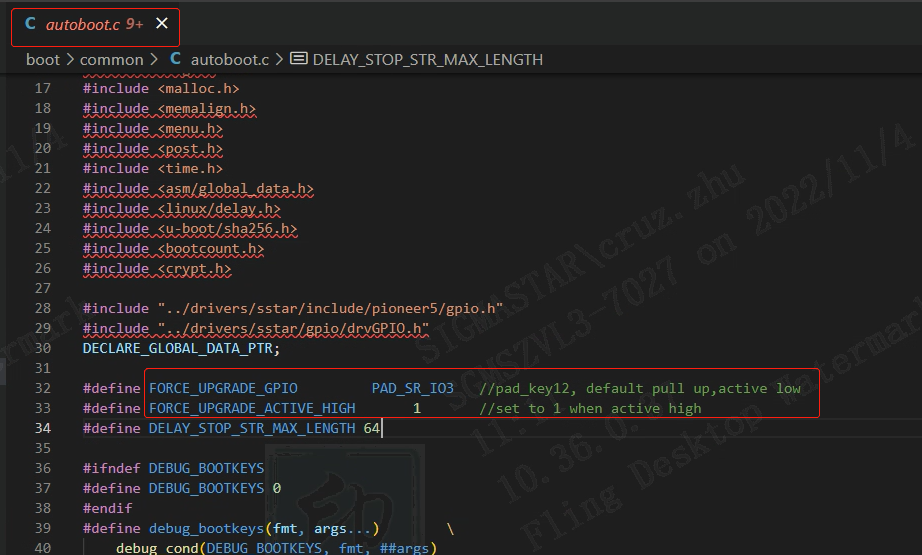Click line number 34 in the gutter
Viewport: 922px width, 555px height.
pos(42,428)
